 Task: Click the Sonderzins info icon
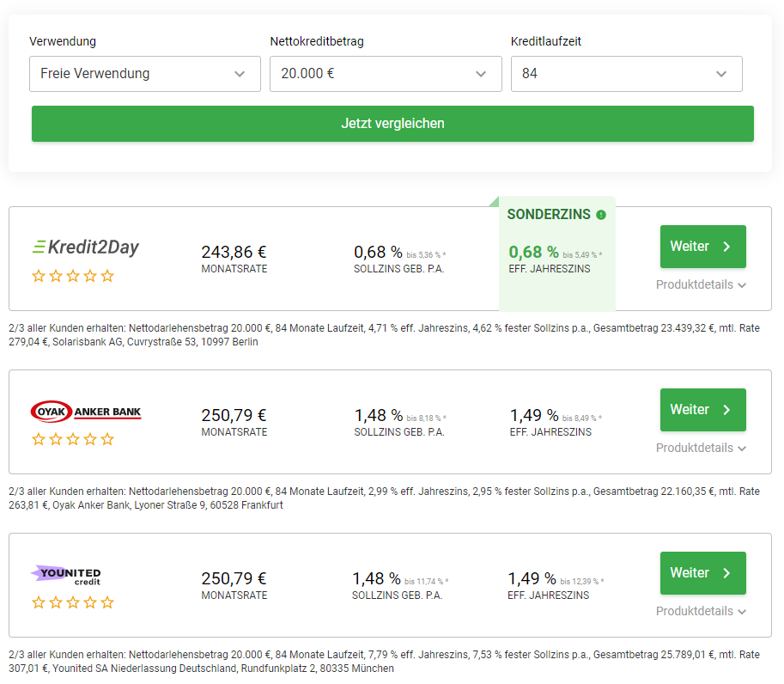[x=601, y=215]
